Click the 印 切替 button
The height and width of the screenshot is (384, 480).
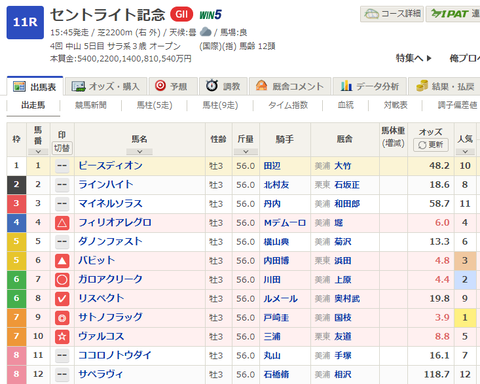point(62,148)
